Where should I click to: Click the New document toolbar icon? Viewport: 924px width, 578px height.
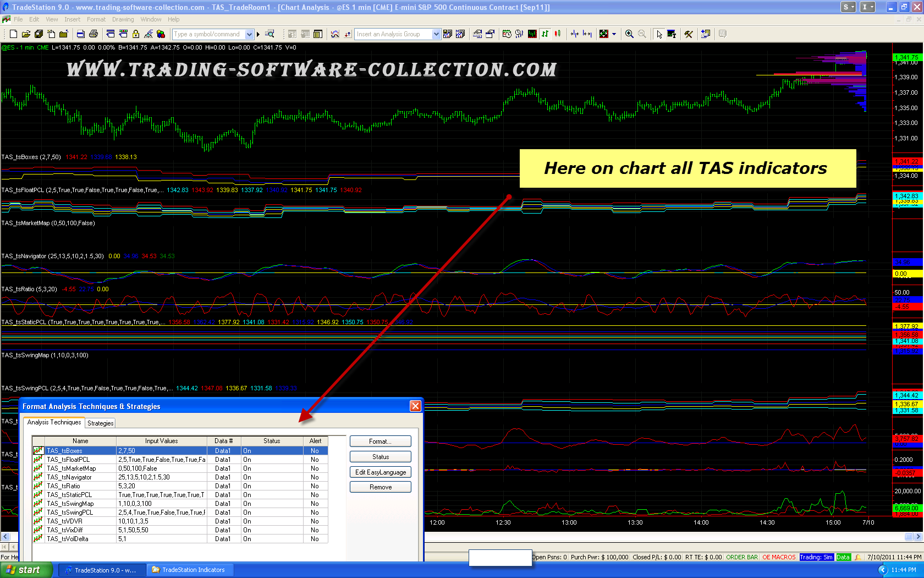click(13, 34)
